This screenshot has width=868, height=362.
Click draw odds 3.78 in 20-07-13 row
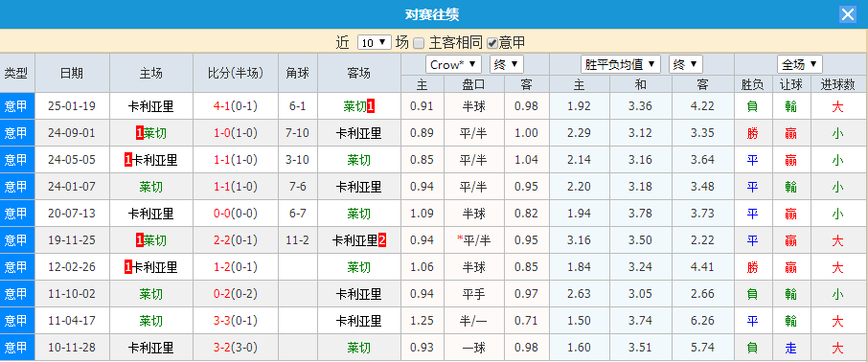[641, 214]
